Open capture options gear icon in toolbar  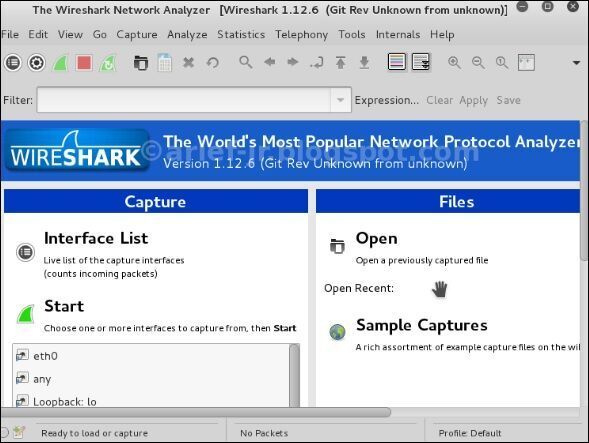pyautogui.click(x=36, y=62)
